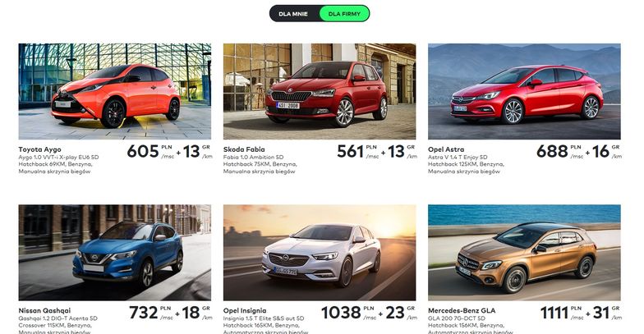Click the Mercedes-Benz GLA title link
This screenshot has height=334, width=644.
(462, 310)
